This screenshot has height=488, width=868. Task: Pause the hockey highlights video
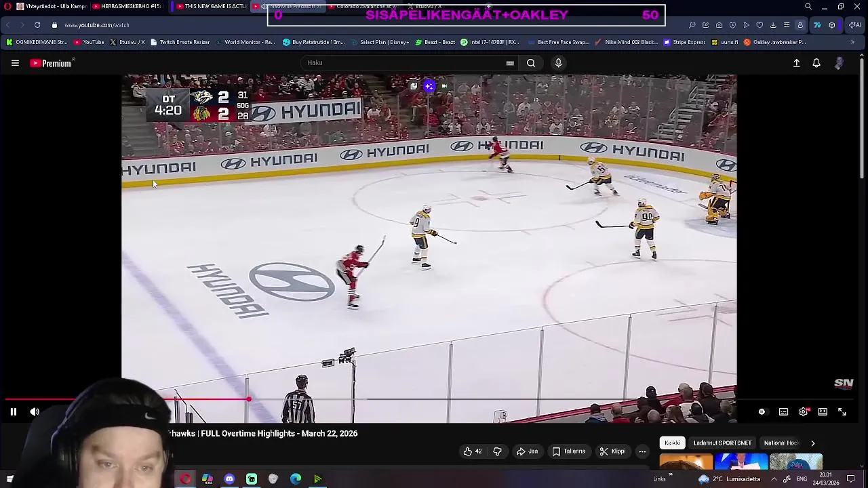(x=13, y=411)
